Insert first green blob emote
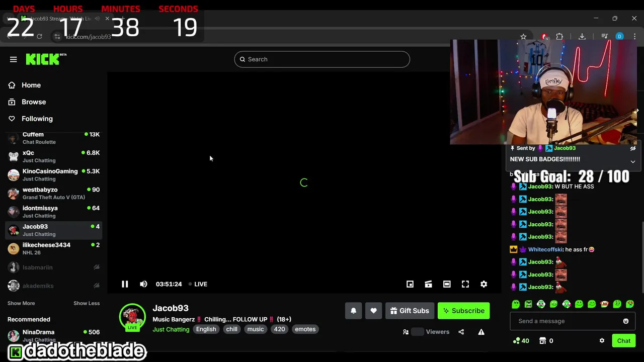Viewport: 644px width, 362px height. click(x=516, y=304)
